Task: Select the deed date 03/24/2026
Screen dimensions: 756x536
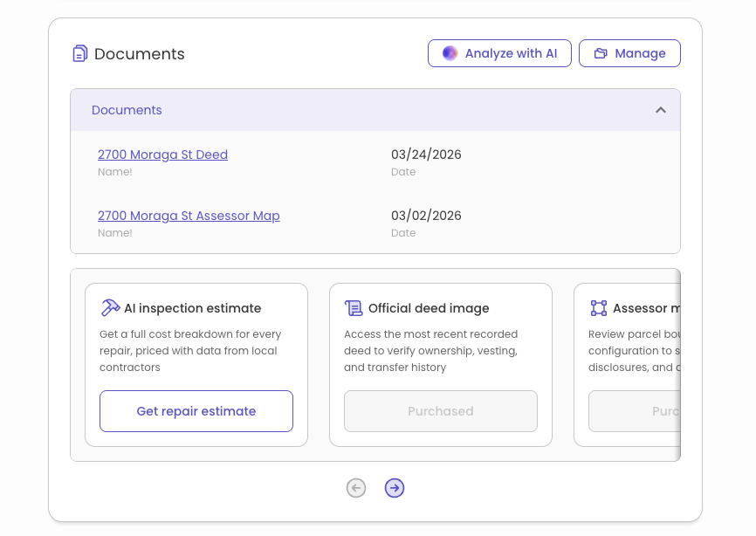Action: tap(426, 155)
